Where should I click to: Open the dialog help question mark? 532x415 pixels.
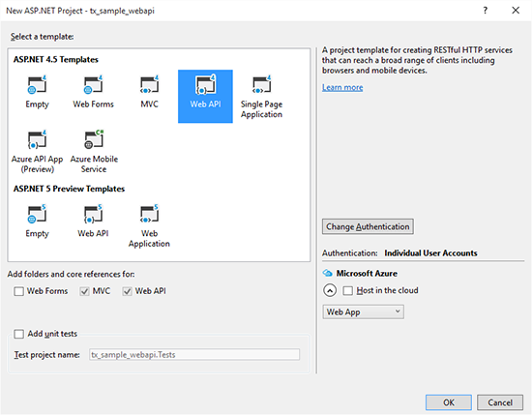click(486, 11)
